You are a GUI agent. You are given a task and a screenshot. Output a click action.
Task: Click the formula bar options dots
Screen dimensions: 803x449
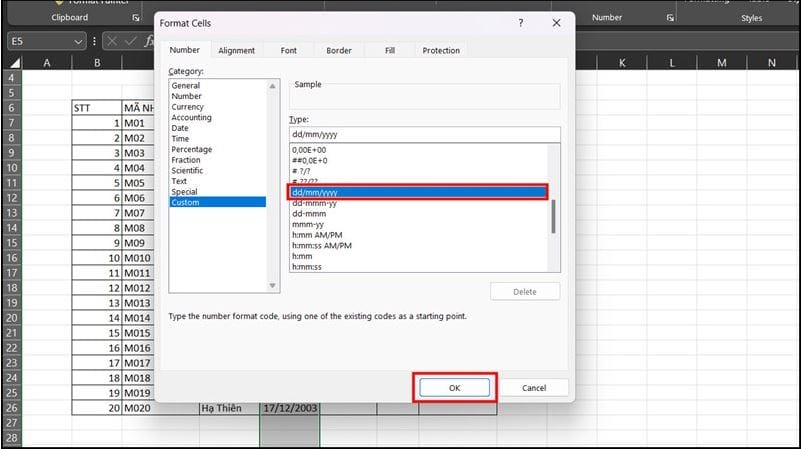(94, 41)
